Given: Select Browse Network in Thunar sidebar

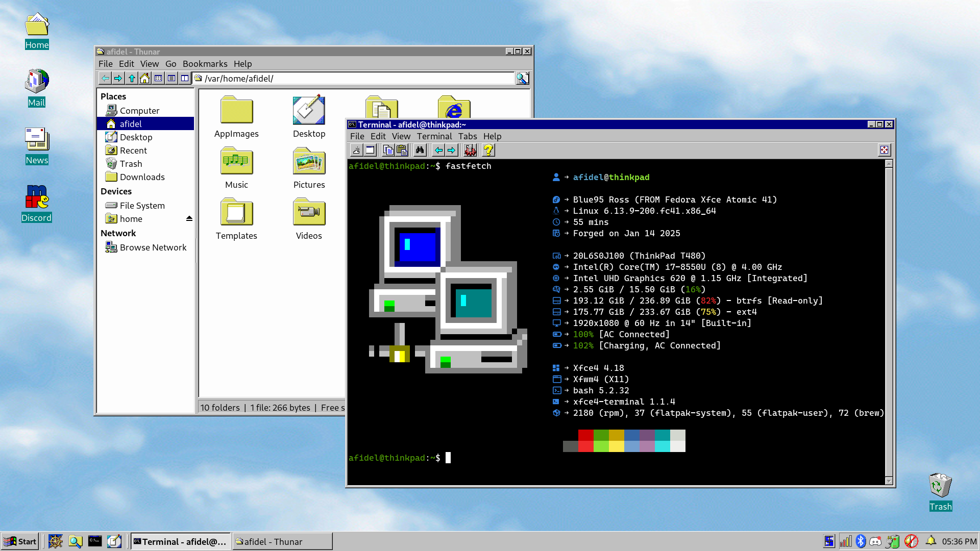Looking at the screenshot, I should pyautogui.click(x=145, y=247).
